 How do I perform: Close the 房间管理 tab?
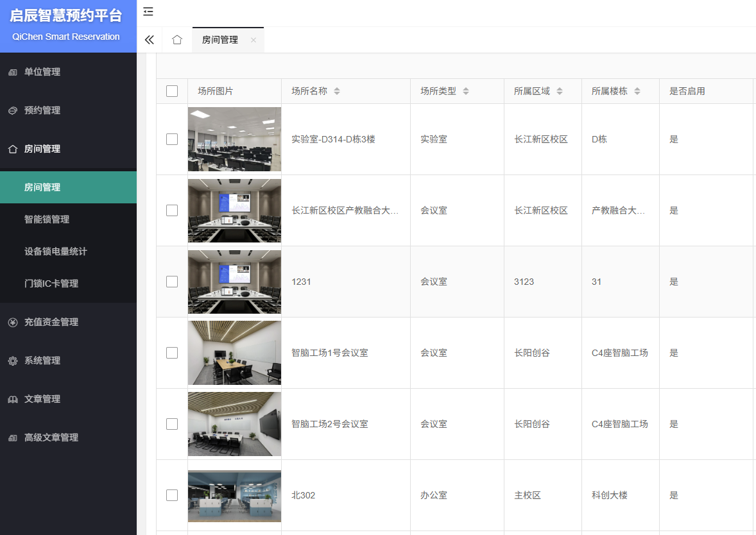[253, 40]
